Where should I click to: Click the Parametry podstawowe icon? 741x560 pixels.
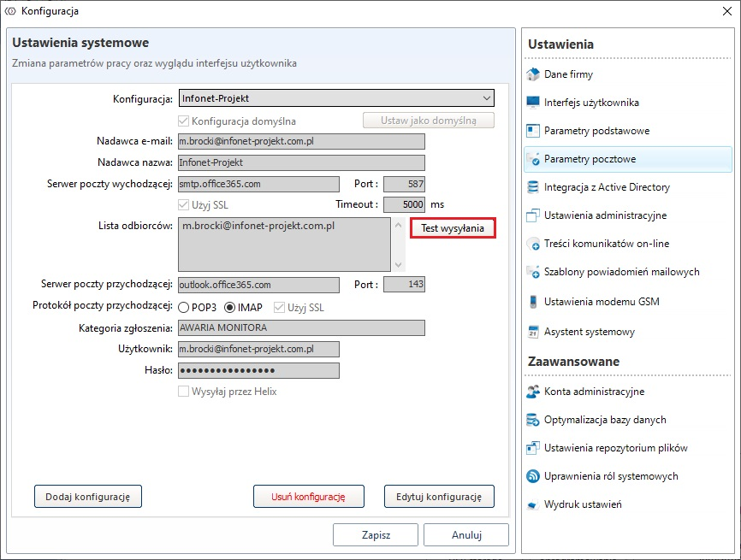pos(533,131)
